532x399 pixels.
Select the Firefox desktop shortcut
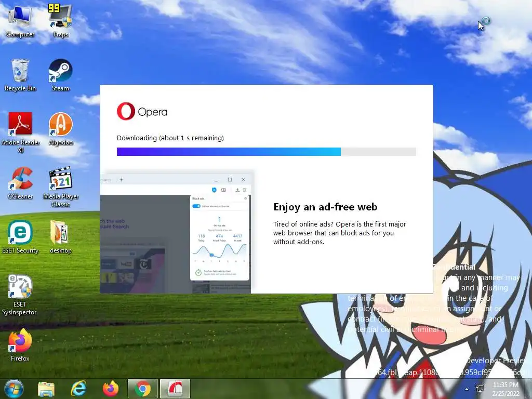click(20, 345)
